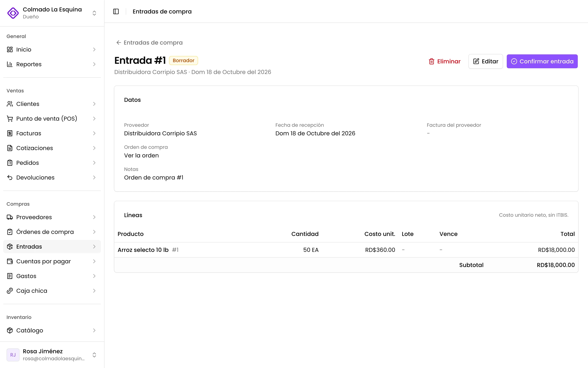Click the Colmado La Esquina logo icon

[13, 13]
